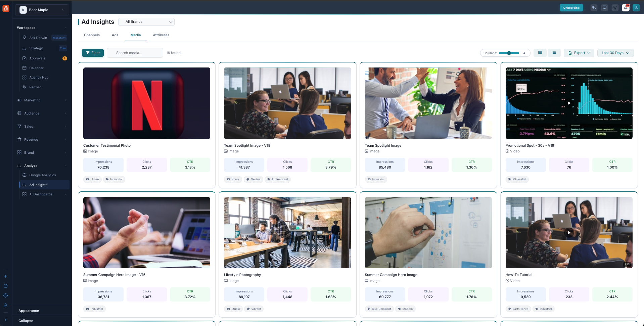The image size is (644, 326).
Task: Open the Lifestyle Photography thumbnail
Action: (x=287, y=233)
